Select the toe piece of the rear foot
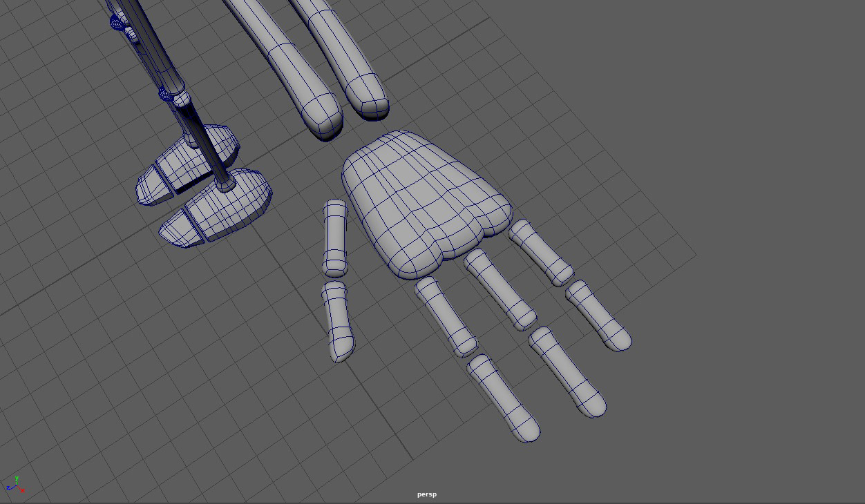This screenshot has width=865, height=504. 155,185
